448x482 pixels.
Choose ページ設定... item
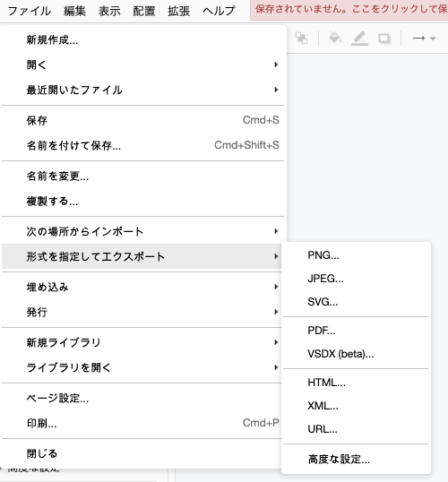pos(142,398)
